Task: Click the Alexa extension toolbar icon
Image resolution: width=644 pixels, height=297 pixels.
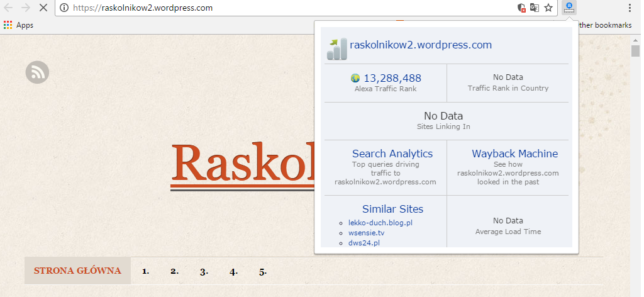Action: [569, 8]
